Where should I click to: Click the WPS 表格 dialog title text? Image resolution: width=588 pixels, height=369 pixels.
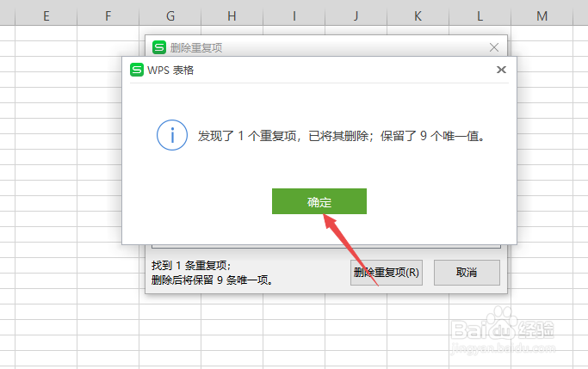click(x=170, y=70)
